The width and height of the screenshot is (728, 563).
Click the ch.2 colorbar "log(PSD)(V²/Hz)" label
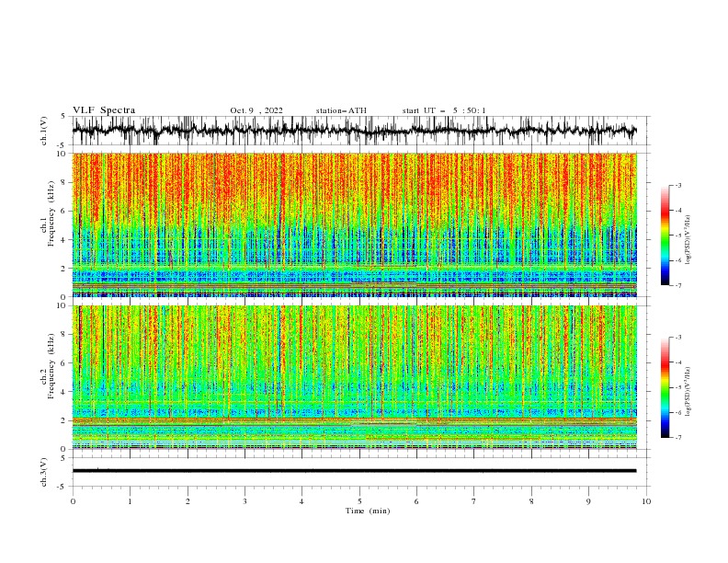point(688,392)
